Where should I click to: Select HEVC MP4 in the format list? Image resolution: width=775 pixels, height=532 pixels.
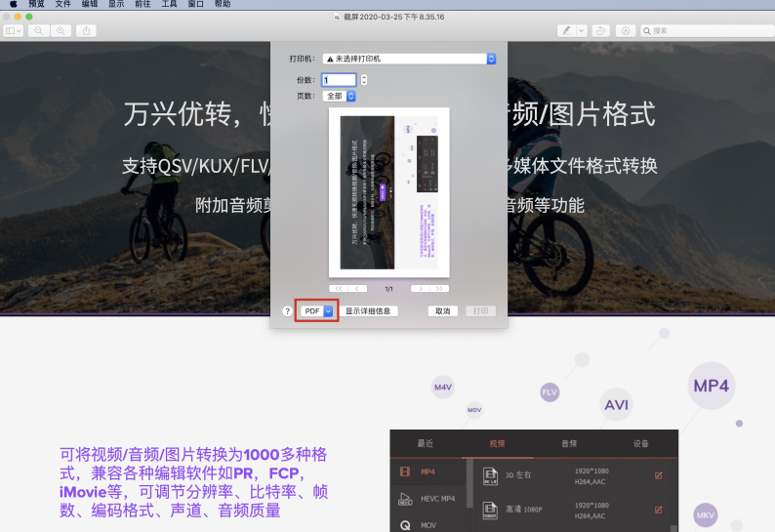coord(428,499)
